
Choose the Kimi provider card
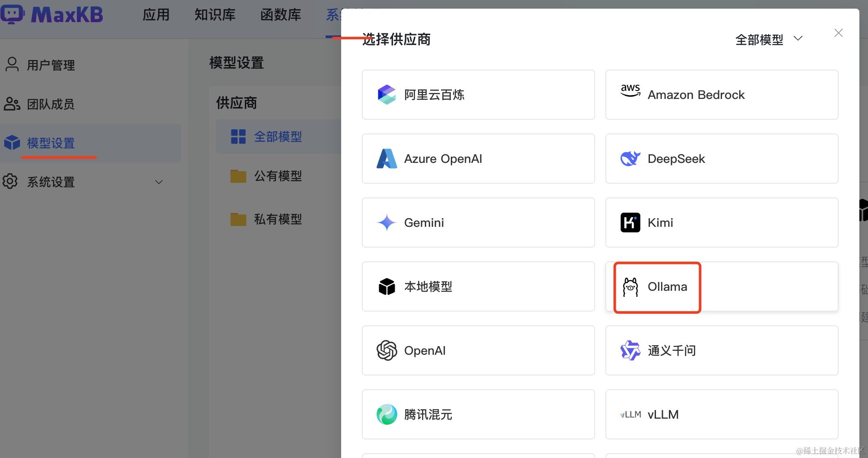(x=722, y=223)
